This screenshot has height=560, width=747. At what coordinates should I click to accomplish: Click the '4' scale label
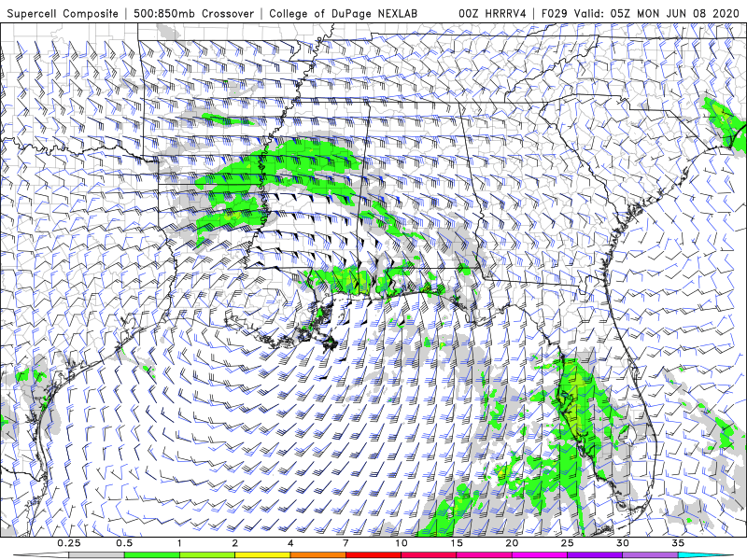click(x=290, y=543)
